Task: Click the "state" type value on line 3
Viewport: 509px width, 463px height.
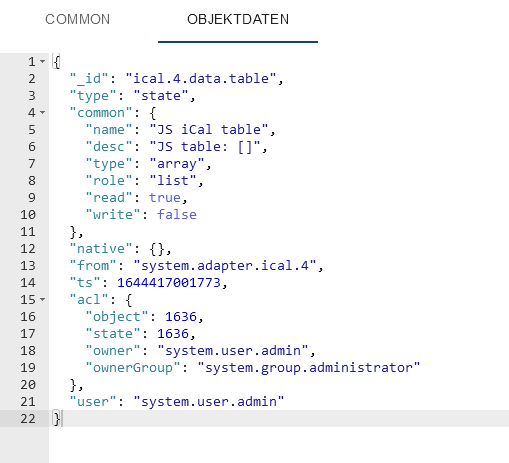Action: pyautogui.click(x=161, y=96)
